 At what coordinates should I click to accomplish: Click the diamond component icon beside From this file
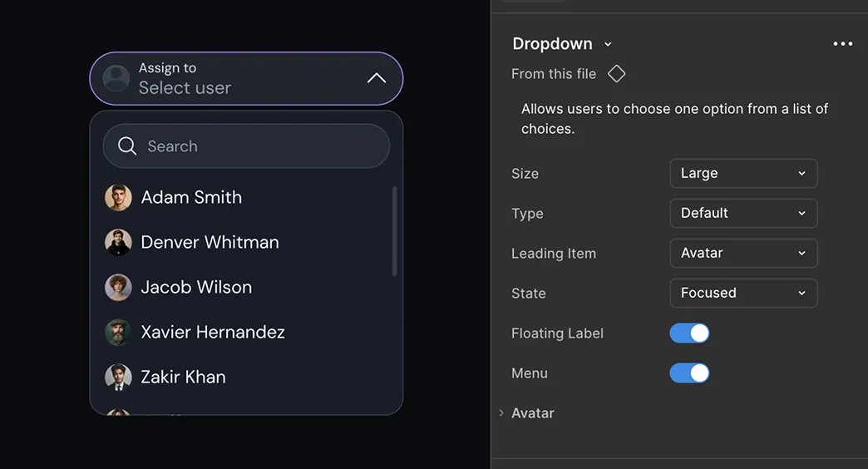click(616, 74)
